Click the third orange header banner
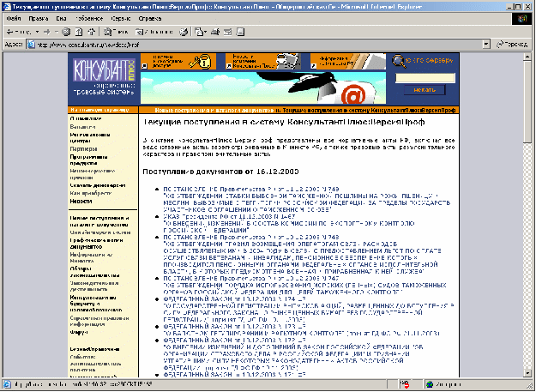This screenshot has width=536, height=392. point(348,62)
